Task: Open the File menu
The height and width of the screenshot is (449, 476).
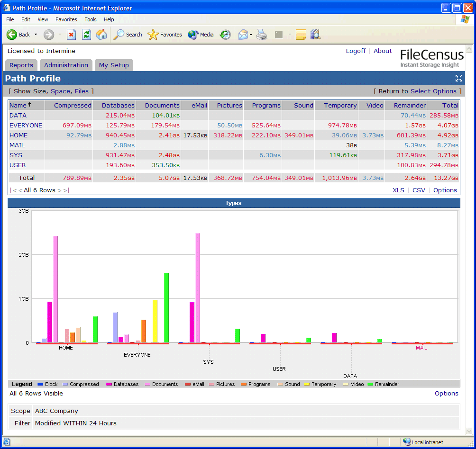Action: tap(10, 19)
